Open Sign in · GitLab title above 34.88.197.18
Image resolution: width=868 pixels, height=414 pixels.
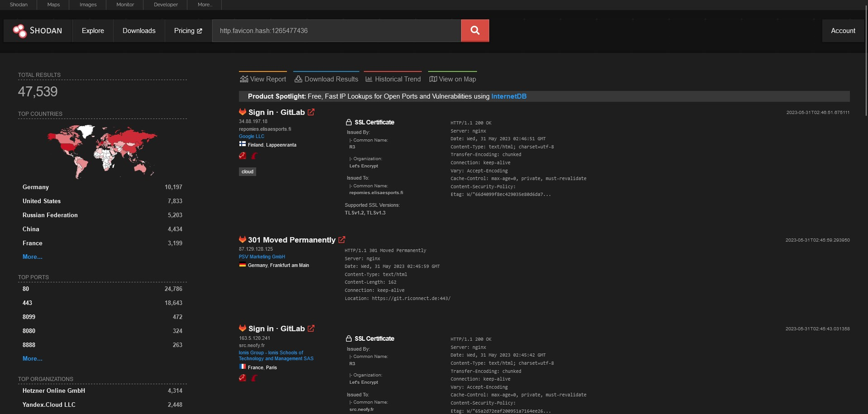(277, 112)
